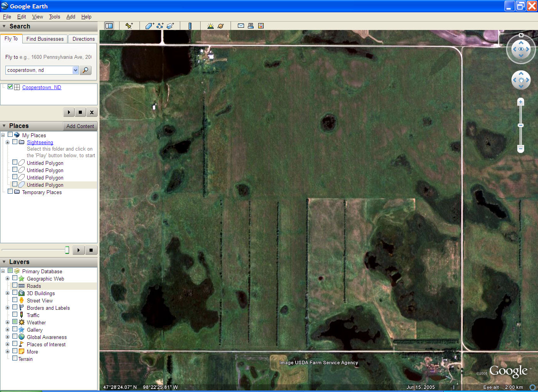The width and height of the screenshot is (538, 392).
Task: Expand the More layer node
Action: tap(7, 352)
